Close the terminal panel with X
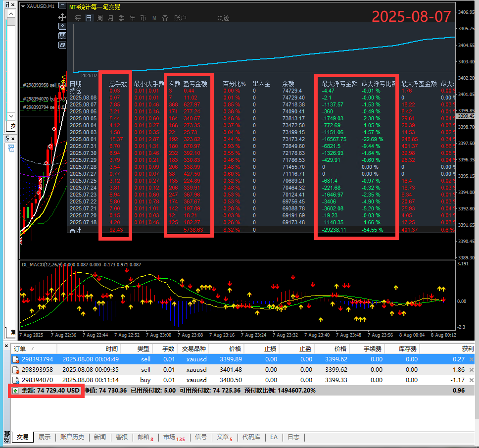The height and width of the screenshot is (448, 479). click(x=6, y=346)
